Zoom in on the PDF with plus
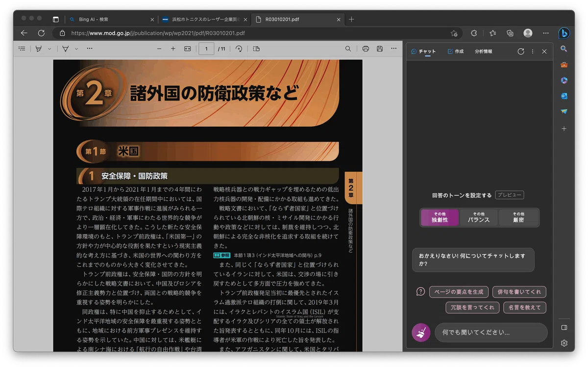Viewport: 588px width, 368px height. pos(173,49)
